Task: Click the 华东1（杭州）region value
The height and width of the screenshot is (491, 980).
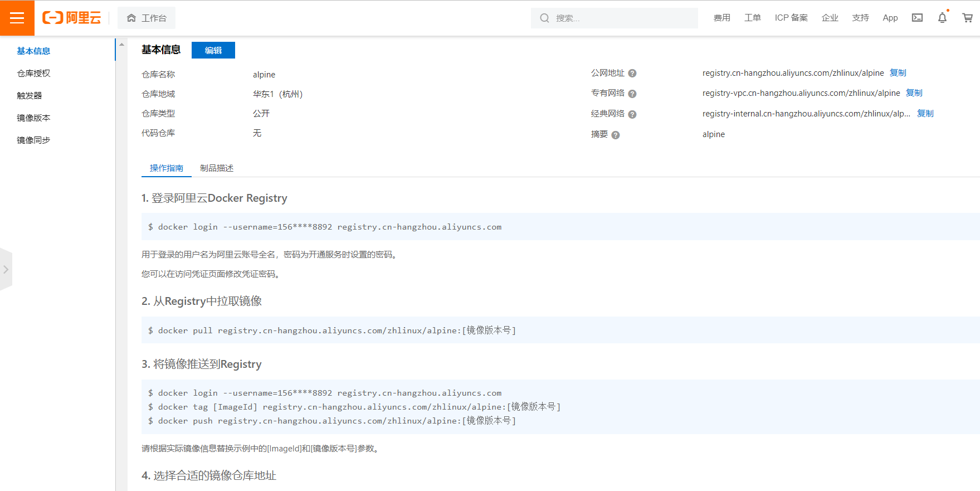Action: (x=278, y=94)
